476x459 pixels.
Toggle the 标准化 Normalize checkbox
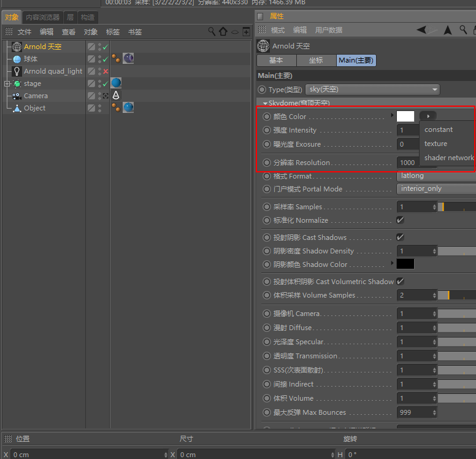(401, 220)
